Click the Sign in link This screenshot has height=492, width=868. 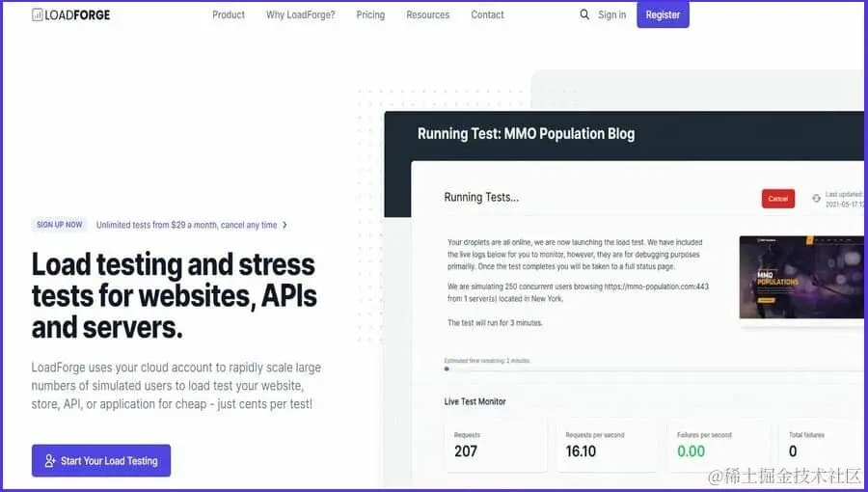(611, 14)
